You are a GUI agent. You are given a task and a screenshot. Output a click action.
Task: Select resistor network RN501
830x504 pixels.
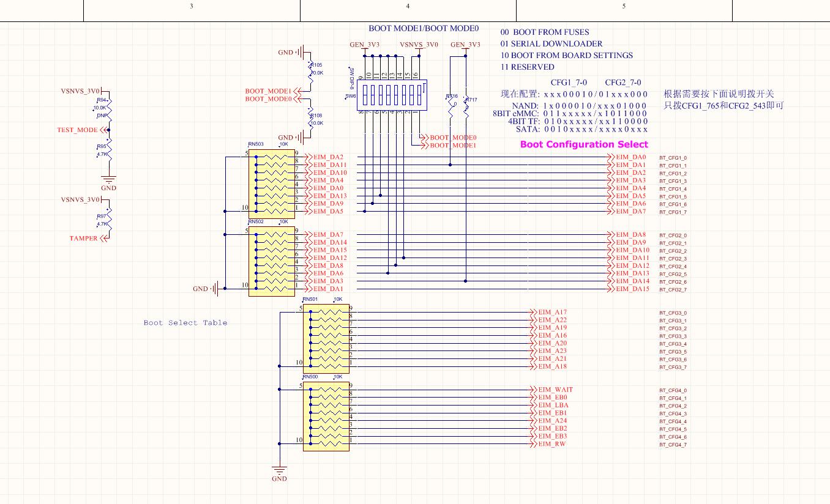pos(326,339)
